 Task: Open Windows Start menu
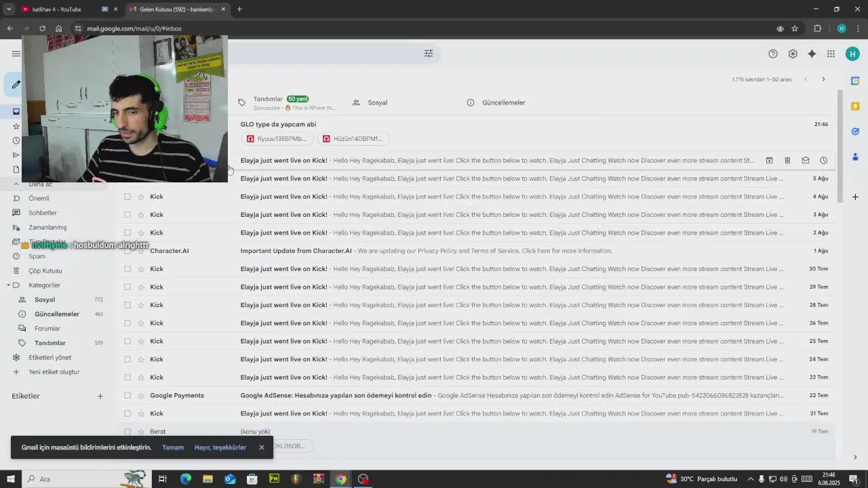(x=10, y=479)
